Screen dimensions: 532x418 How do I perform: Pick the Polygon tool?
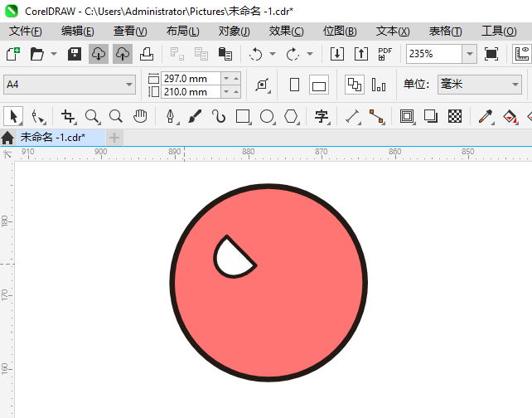[291, 117]
